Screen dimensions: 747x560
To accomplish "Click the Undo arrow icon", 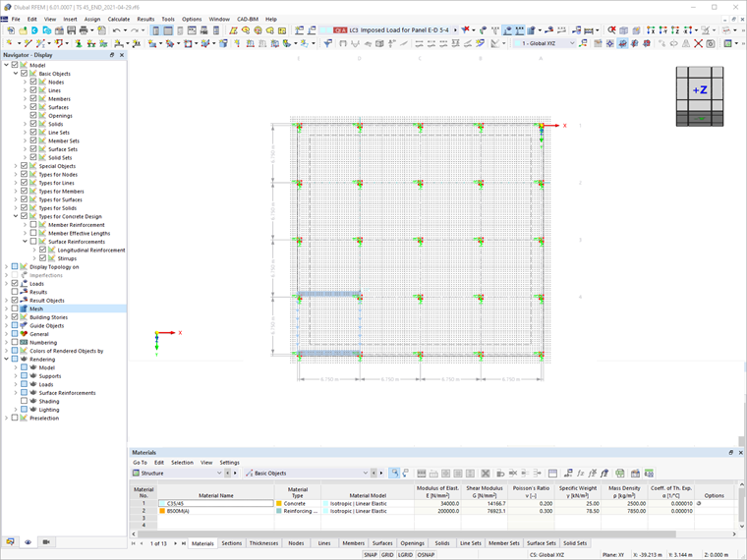I will [x=116, y=30].
